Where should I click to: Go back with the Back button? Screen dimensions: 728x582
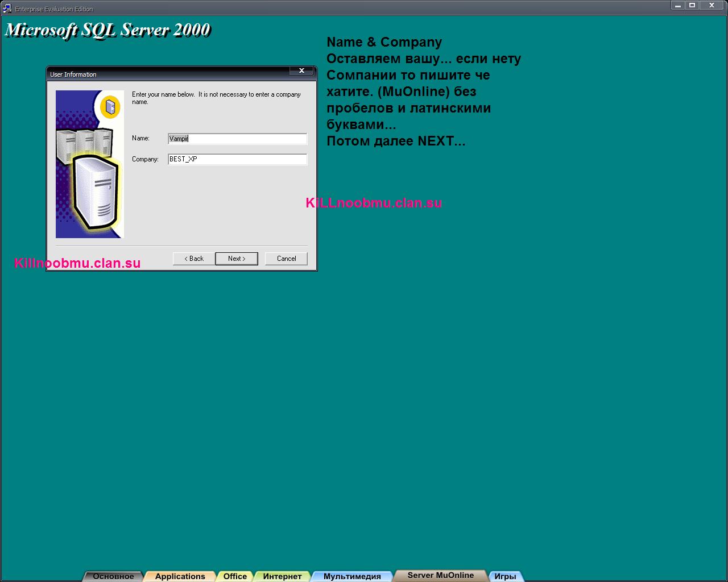pos(194,259)
